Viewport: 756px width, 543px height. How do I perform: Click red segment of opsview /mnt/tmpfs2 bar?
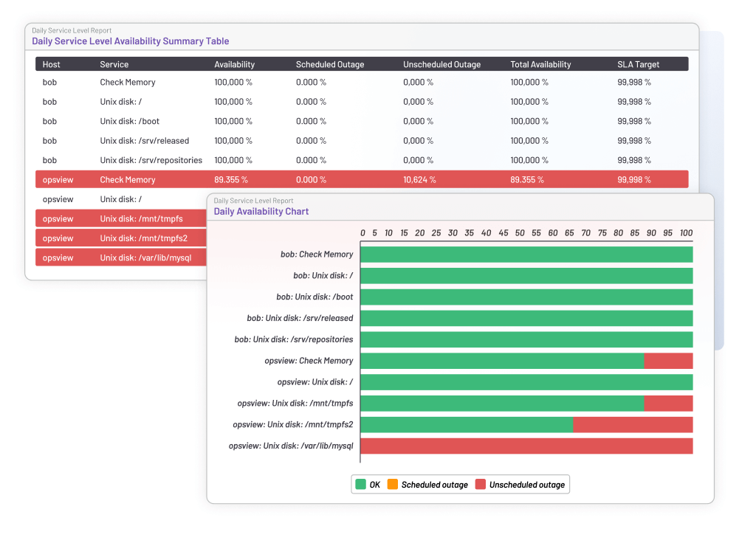[633, 425]
